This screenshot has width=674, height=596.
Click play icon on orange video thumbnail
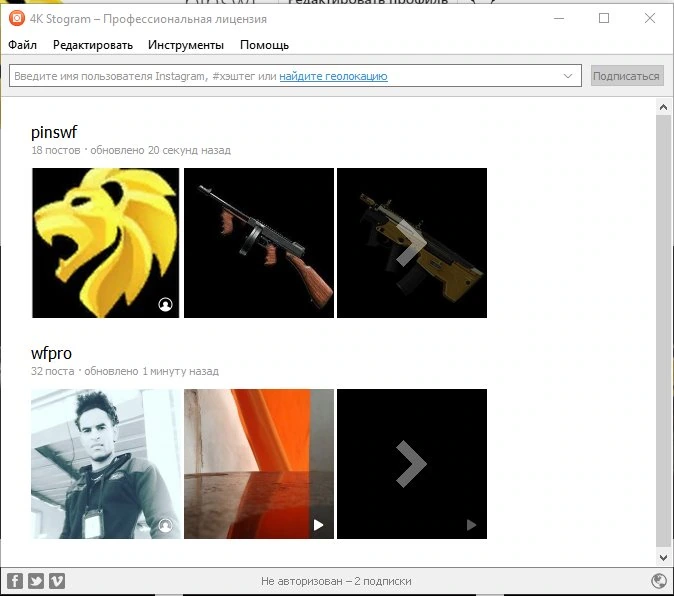318,525
